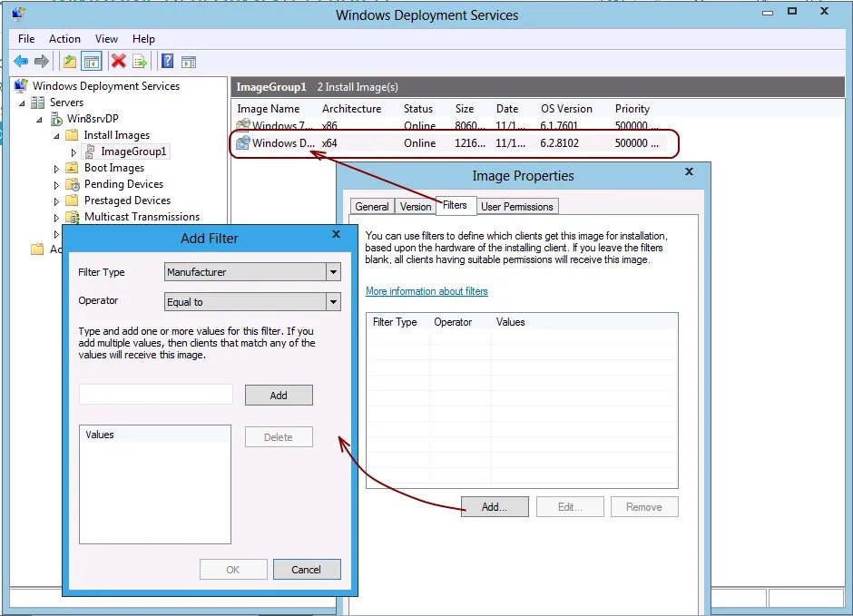Click the Pending Devices folder icon
The image size is (853, 616).
(73, 184)
